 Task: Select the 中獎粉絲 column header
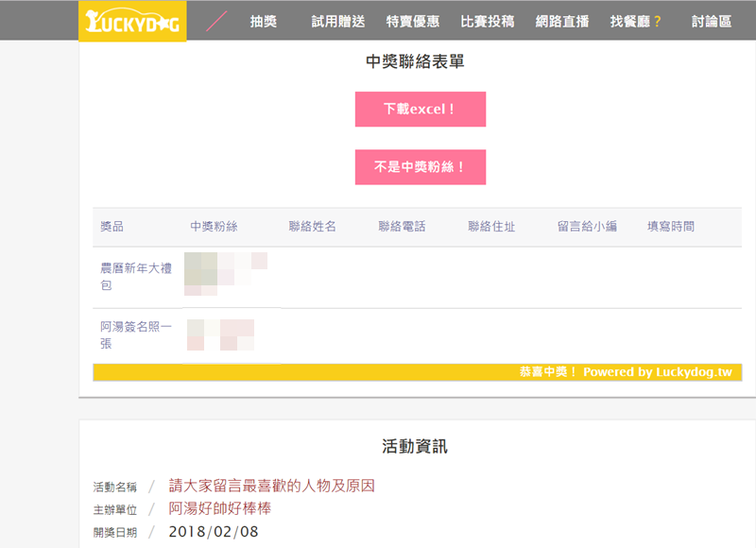click(x=215, y=227)
